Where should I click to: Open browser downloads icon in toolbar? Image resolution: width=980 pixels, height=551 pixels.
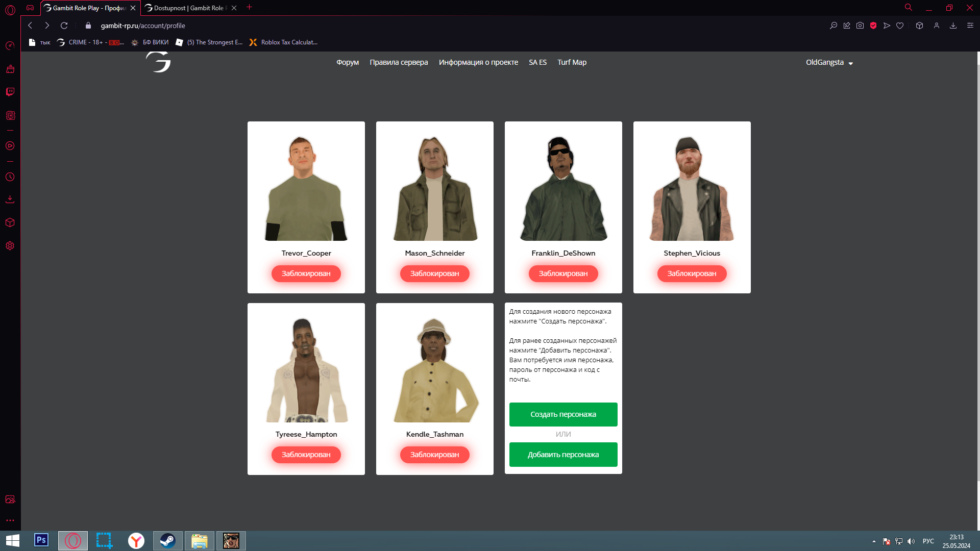point(953,26)
